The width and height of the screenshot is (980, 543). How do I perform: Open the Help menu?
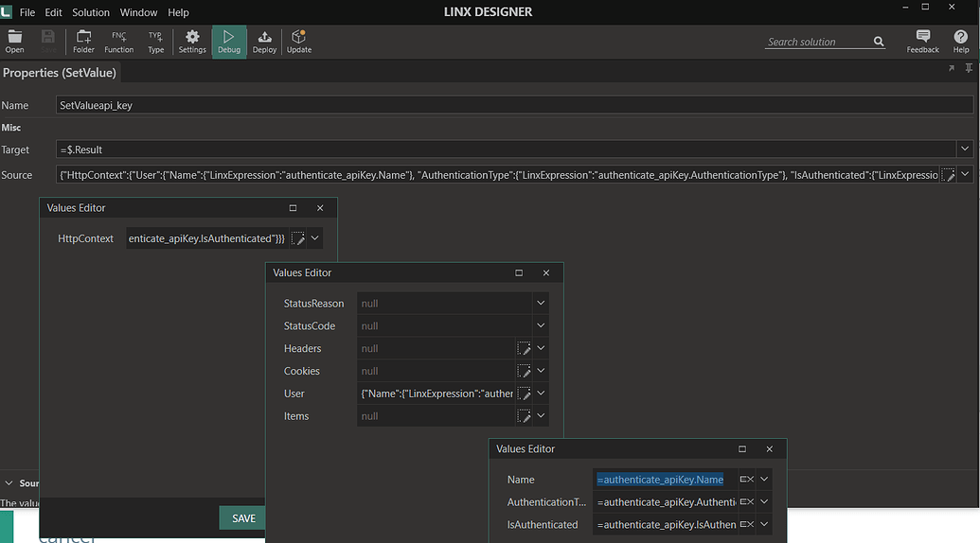(178, 12)
